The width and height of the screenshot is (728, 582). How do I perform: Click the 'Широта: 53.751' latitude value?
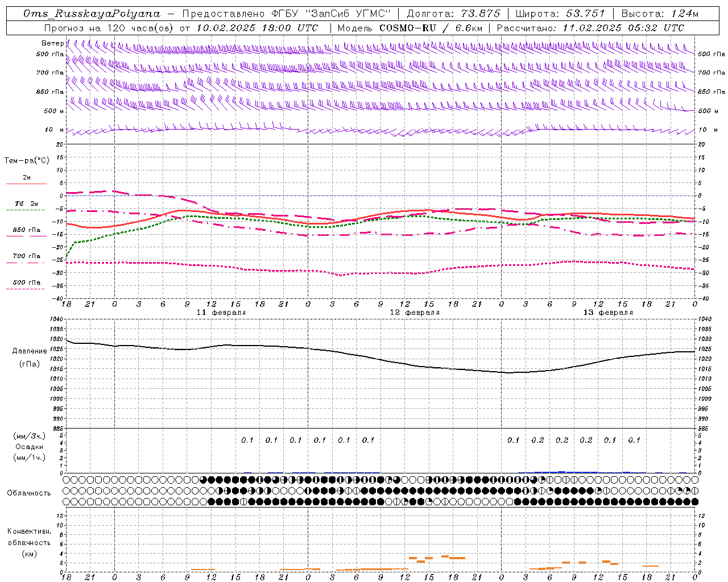tap(560, 14)
